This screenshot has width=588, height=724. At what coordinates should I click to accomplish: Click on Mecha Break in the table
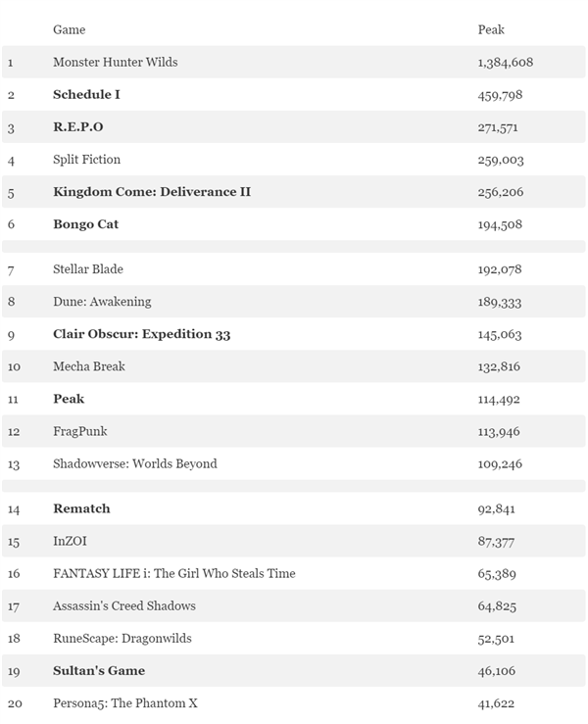pyautogui.click(x=89, y=365)
